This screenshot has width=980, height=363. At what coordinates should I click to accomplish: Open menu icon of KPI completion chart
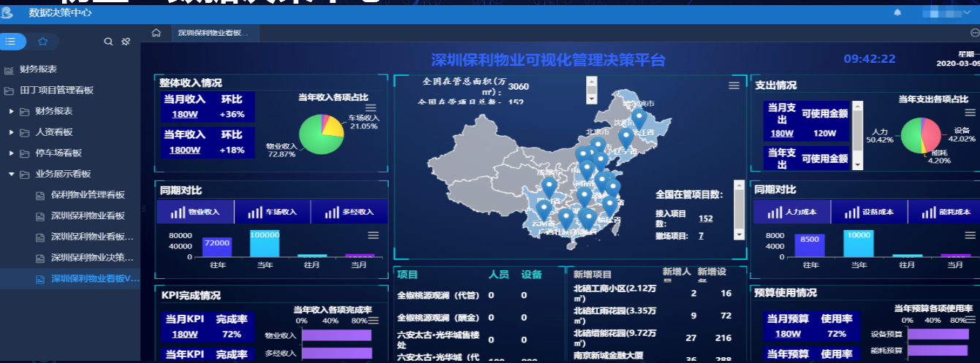pyautogui.click(x=373, y=321)
